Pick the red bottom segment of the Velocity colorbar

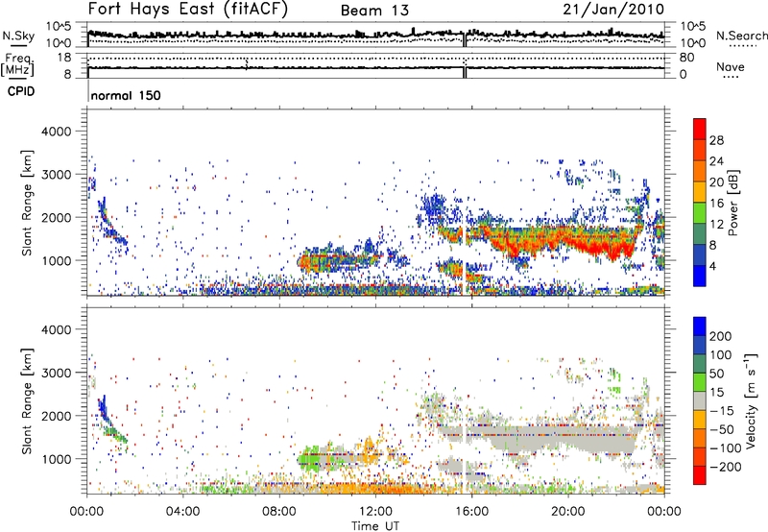click(700, 475)
